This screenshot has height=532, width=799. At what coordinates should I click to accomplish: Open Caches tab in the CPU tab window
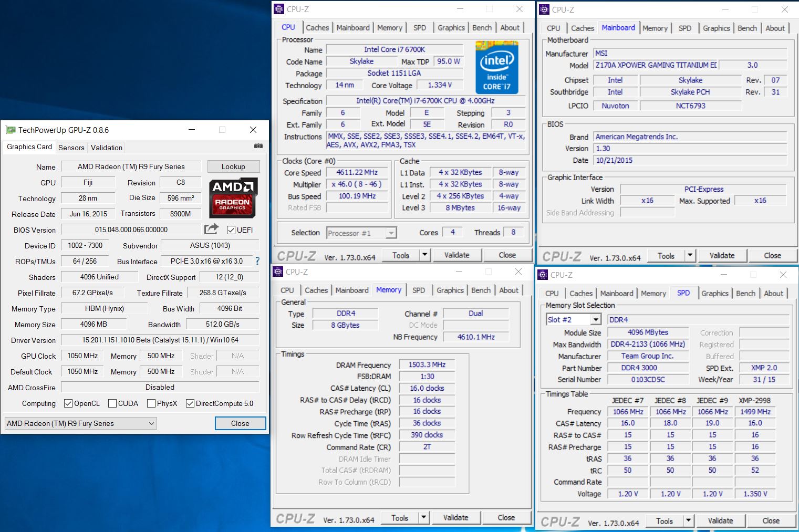pyautogui.click(x=317, y=28)
